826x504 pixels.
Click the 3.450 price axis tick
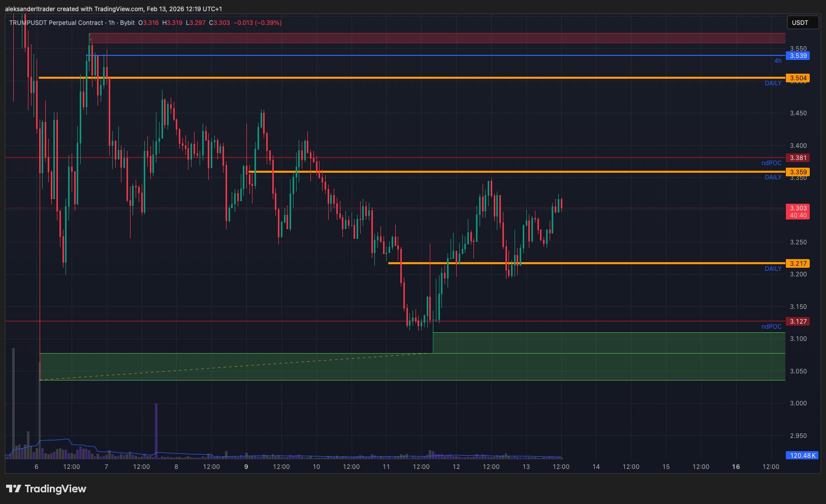coord(798,113)
